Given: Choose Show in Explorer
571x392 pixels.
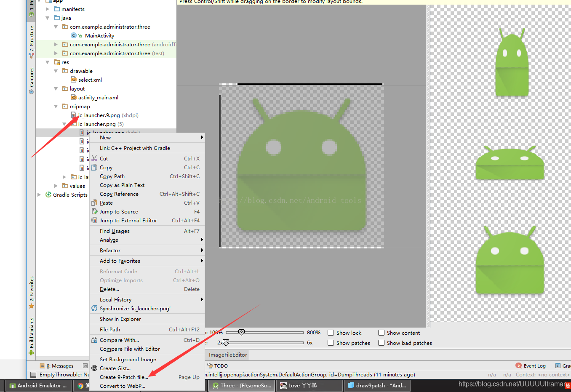Looking at the screenshot, I should click(x=147, y=319).
